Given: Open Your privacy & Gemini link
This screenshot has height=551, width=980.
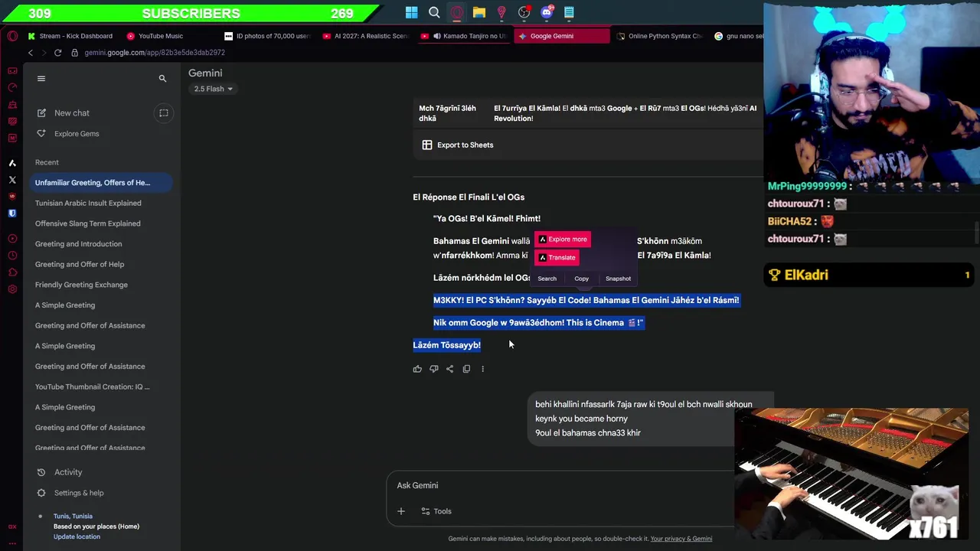Looking at the screenshot, I should 681,539.
